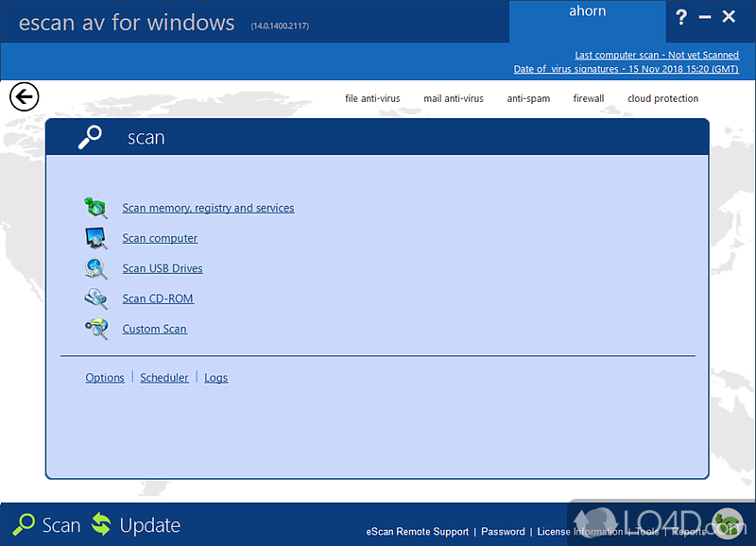The height and width of the screenshot is (546, 756).
Task: Open the Reports link in footer
Action: [689, 532]
